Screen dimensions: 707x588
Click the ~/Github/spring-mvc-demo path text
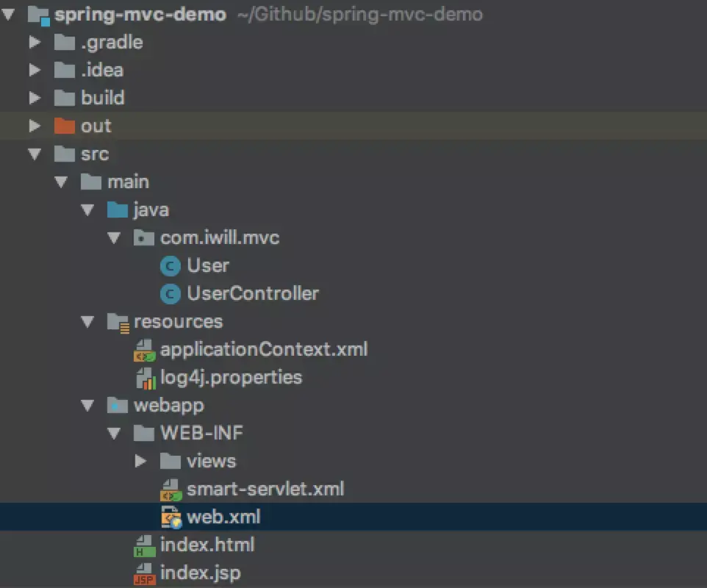coord(360,15)
